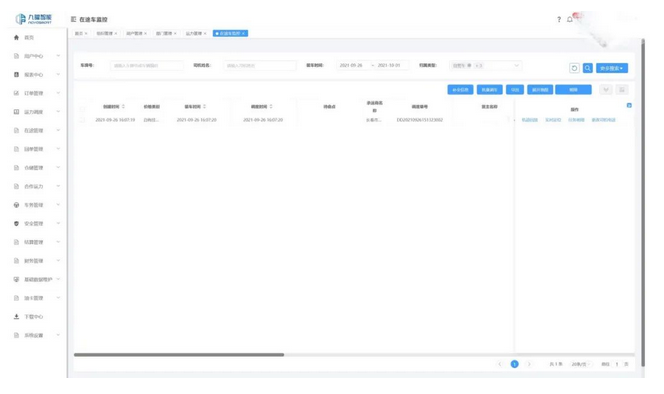
Task: Collapse sidebar via icon beside 在途车监控 title
Action: (73, 19)
